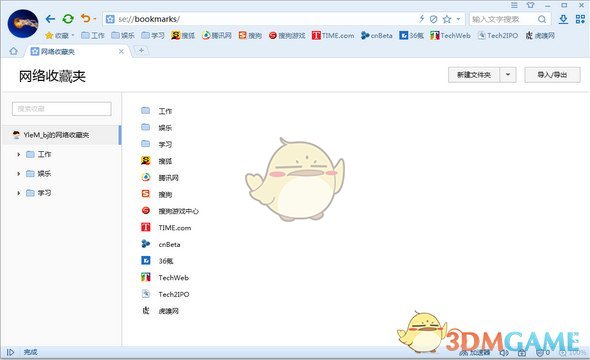590x360 pixels.
Task: Click the ad-block circle icon in address bar
Action: (433, 19)
